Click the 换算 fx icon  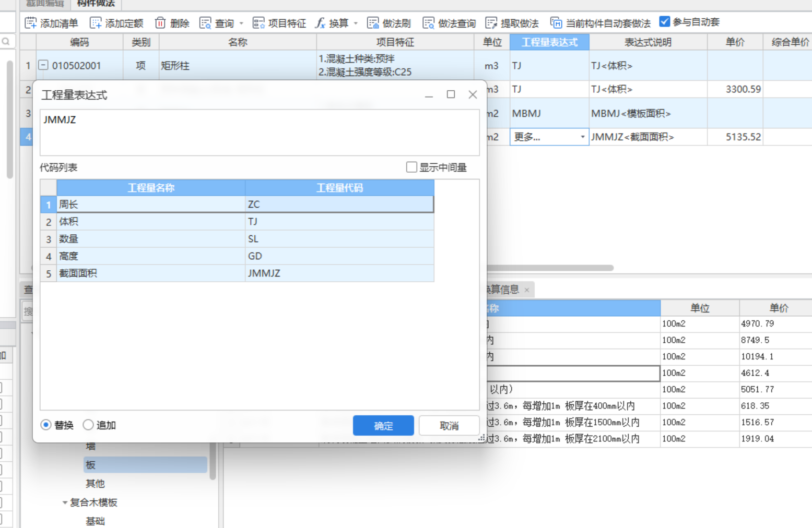320,23
